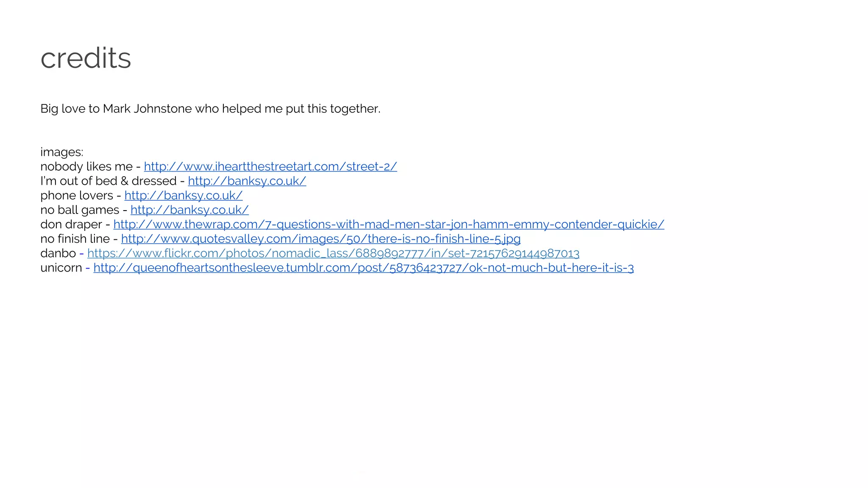Select the Big love to Mark Johnstone sentence

(210, 109)
